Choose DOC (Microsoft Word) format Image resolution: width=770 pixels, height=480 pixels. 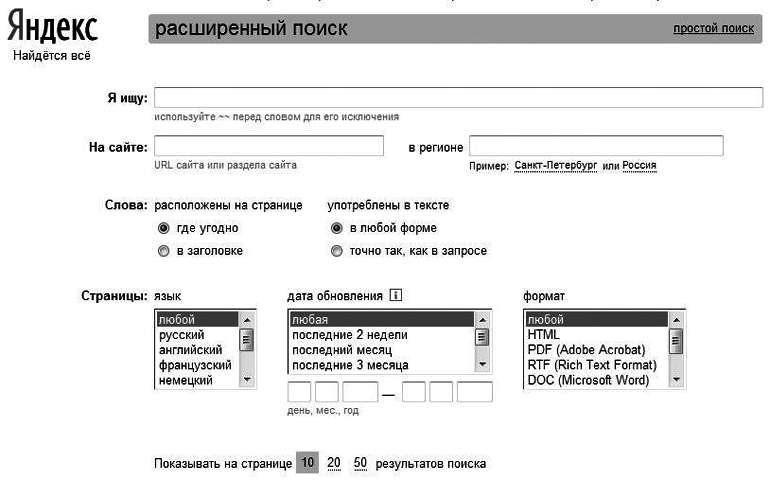pos(597,380)
